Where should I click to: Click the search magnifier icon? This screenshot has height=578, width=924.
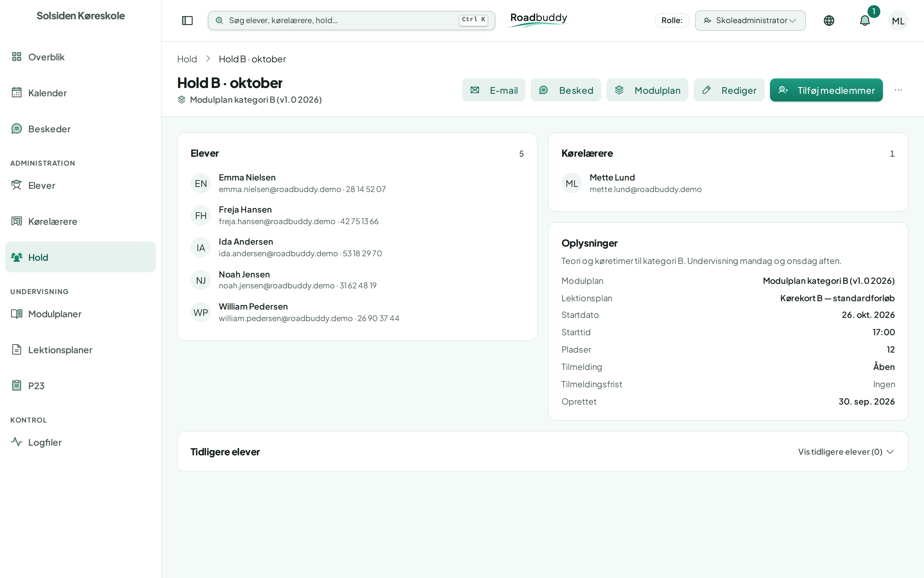point(219,20)
